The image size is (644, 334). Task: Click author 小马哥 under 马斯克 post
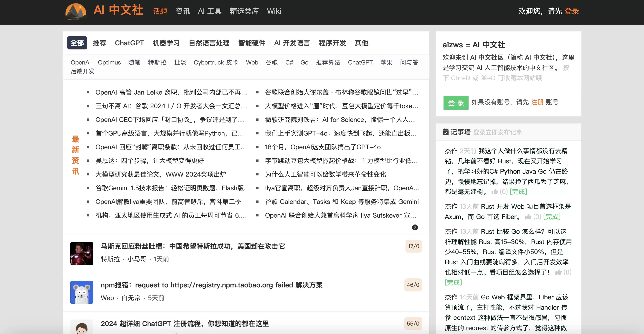(x=137, y=259)
